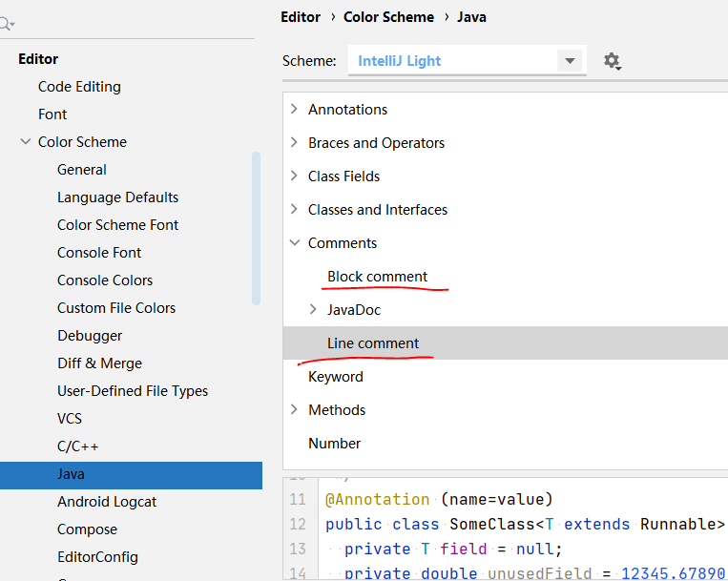Expand the Methods node
This screenshot has height=581, width=728.
pyautogui.click(x=294, y=410)
